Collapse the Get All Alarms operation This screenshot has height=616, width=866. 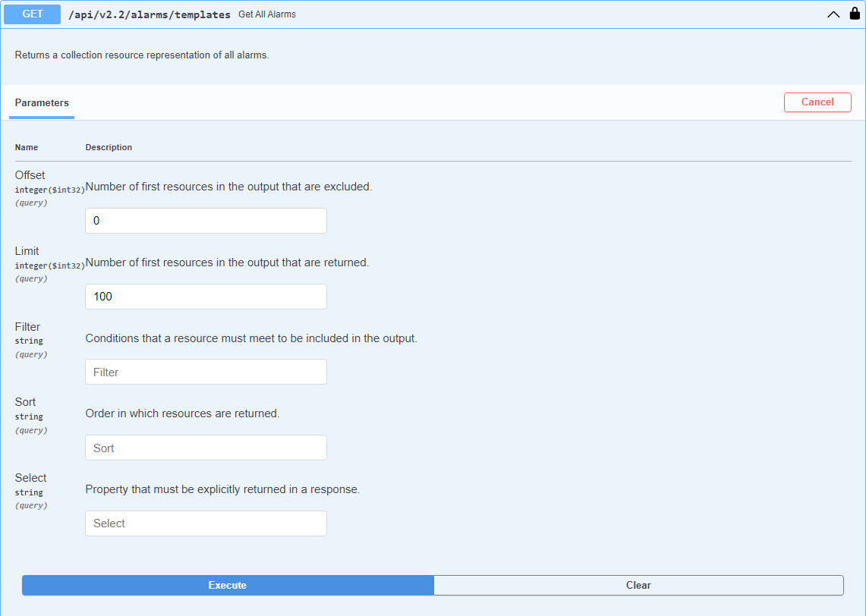[x=833, y=14]
